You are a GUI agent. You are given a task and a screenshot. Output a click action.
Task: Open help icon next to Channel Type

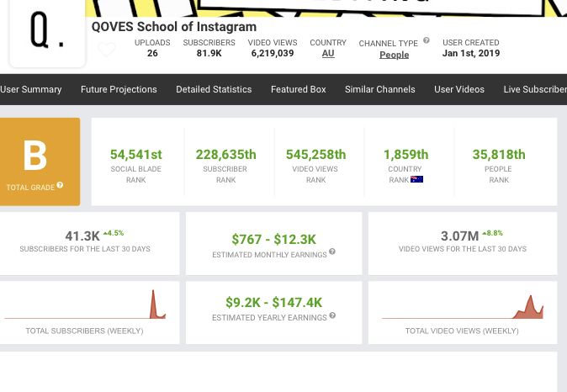click(x=427, y=40)
